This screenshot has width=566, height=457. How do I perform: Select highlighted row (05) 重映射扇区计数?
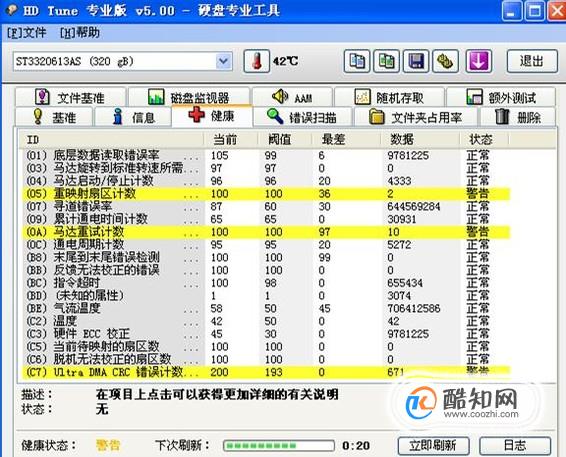coord(266,194)
